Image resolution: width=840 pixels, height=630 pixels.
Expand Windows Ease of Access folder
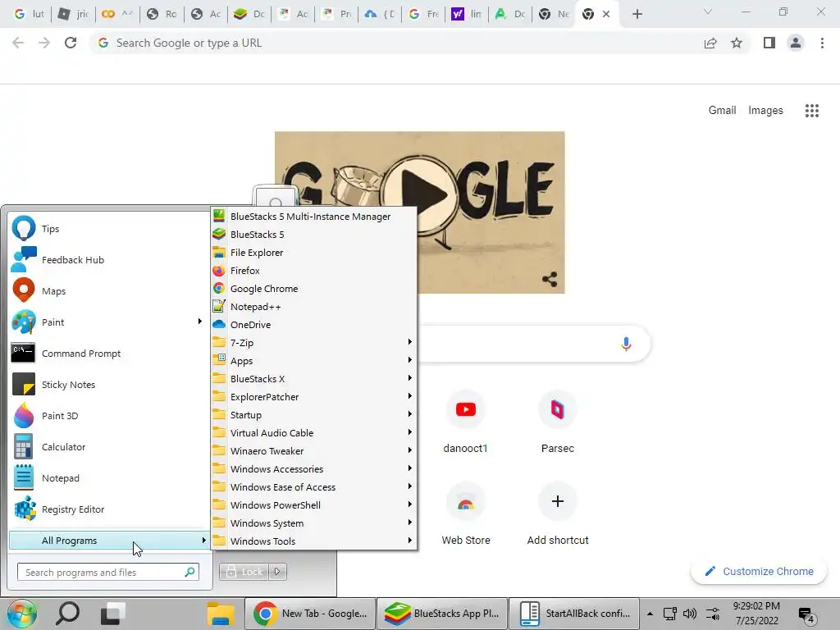coord(314,487)
